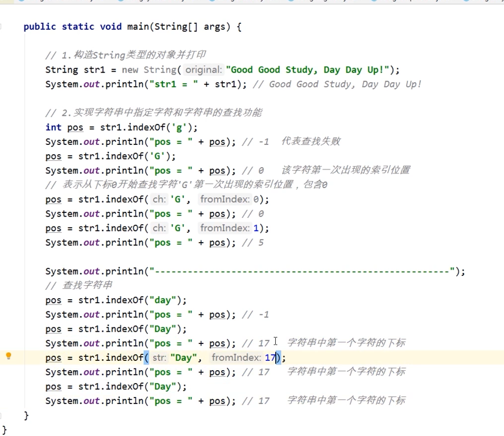Click the 'fromIndex:' hint followed by 0
Image resolution: width=504 pixels, height=436 pixels.
[225, 199]
